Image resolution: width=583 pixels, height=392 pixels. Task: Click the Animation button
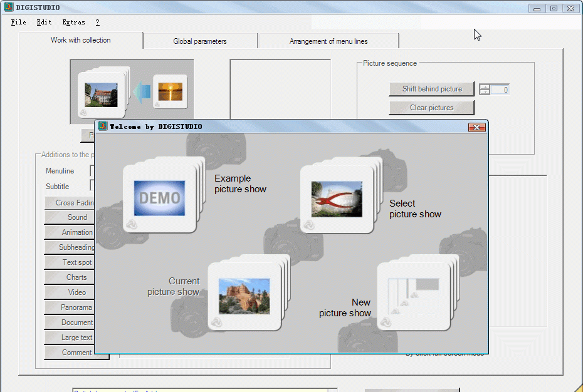70,232
